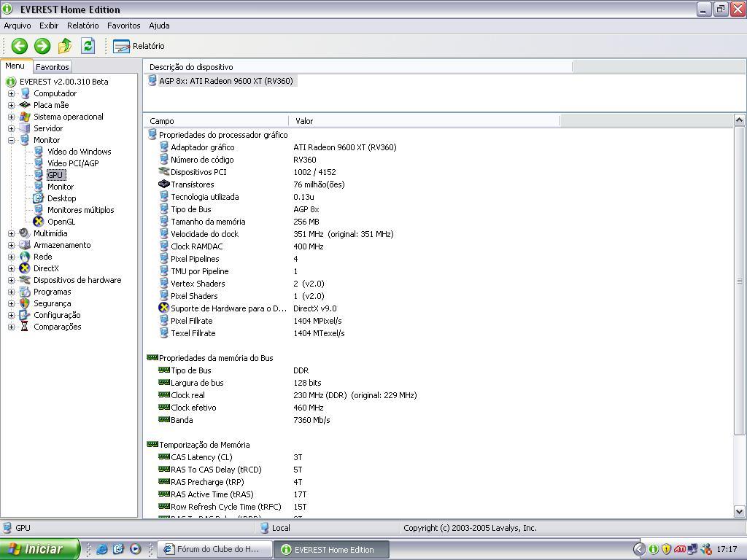Open the Favoritos menu in the menu bar
Viewport: 747px width, 560px height.
click(x=124, y=26)
